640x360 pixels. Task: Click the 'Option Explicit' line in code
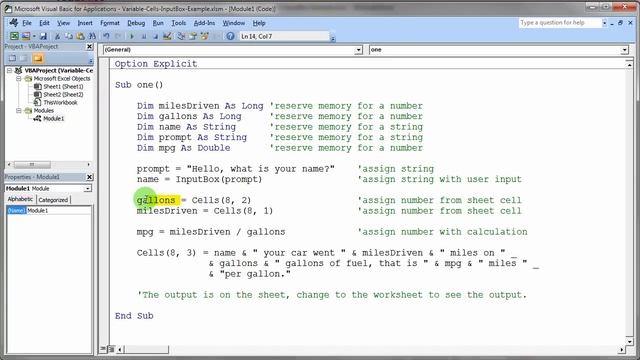[x=156, y=64]
